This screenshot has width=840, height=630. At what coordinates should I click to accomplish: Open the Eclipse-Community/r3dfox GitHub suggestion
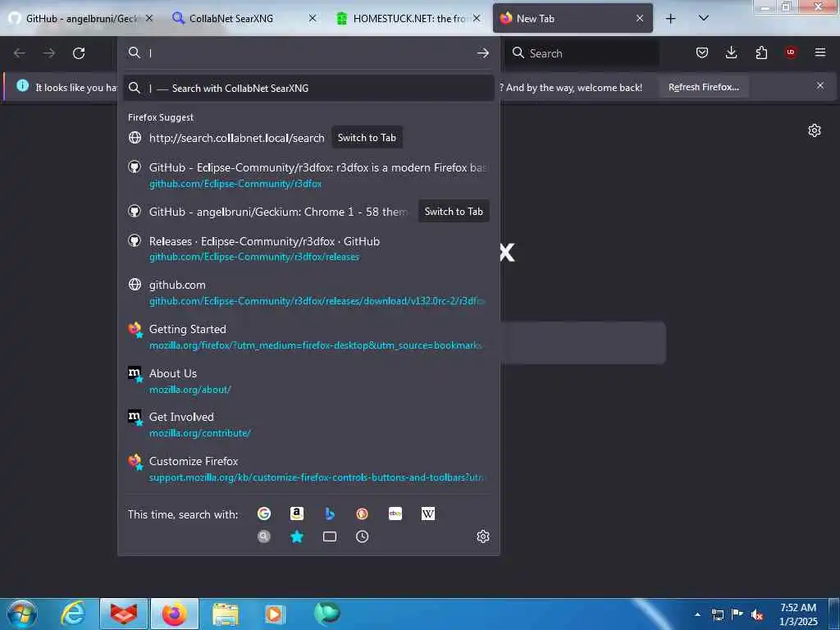point(308,176)
